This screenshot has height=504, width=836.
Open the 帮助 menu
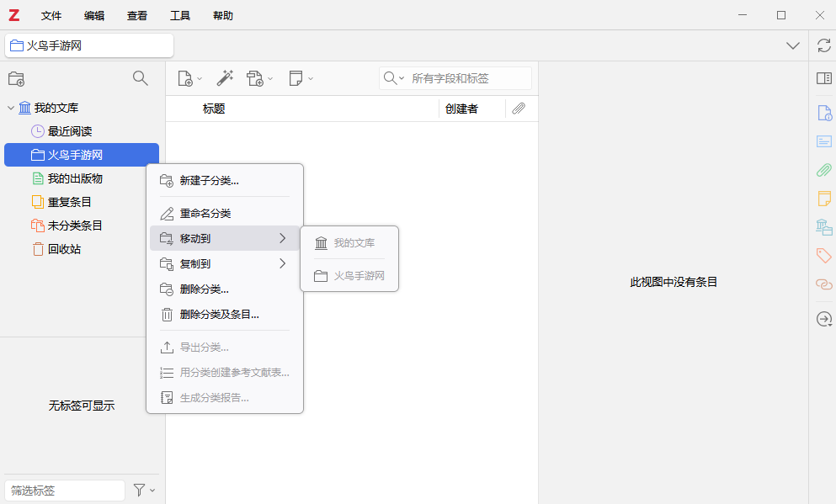click(x=223, y=16)
